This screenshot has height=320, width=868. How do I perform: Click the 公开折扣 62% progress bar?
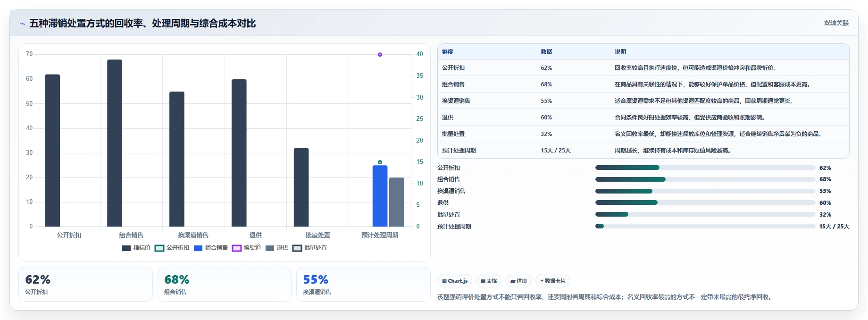coord(705,168)
